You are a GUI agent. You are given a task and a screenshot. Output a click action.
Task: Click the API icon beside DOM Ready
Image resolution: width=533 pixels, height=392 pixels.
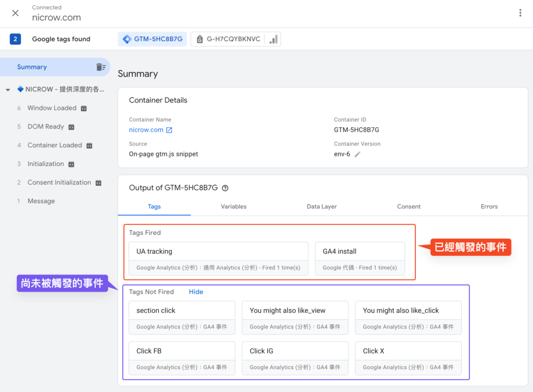71,127
